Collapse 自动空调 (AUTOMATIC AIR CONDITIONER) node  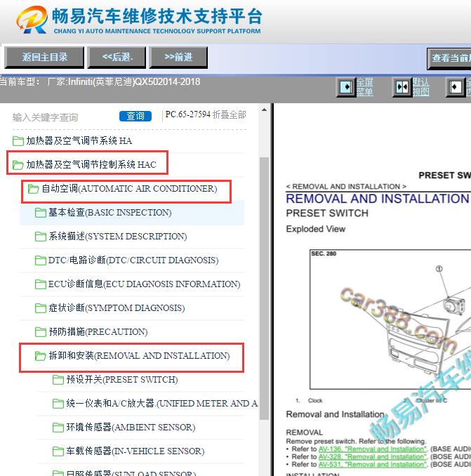tap(129, 189)
